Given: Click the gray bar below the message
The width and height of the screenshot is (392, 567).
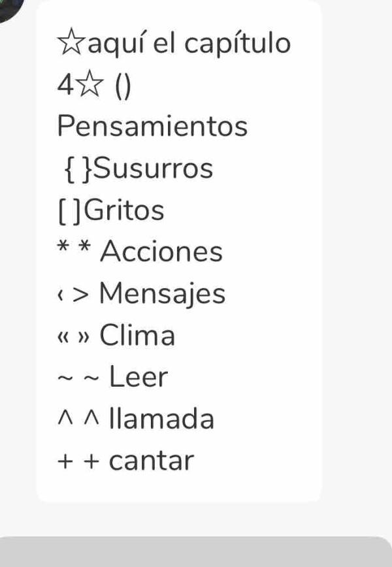Looking at the screenshot, I should coord(196,552).
